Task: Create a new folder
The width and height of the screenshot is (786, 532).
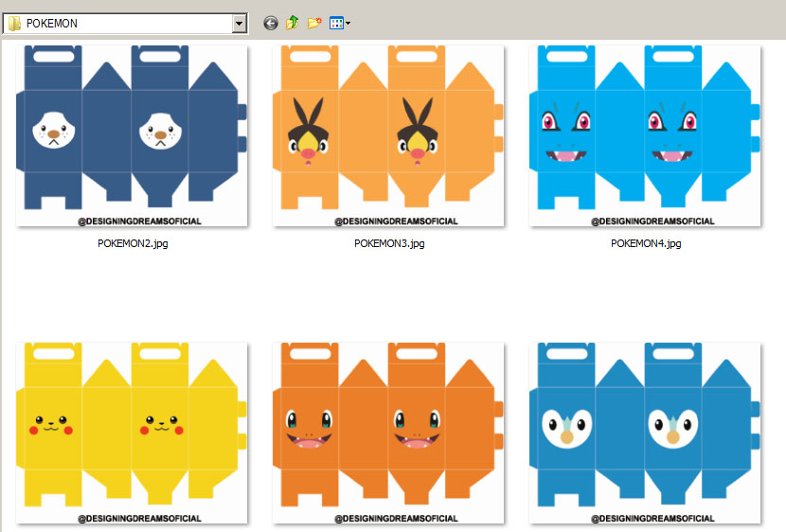Action: pos(314,23)
